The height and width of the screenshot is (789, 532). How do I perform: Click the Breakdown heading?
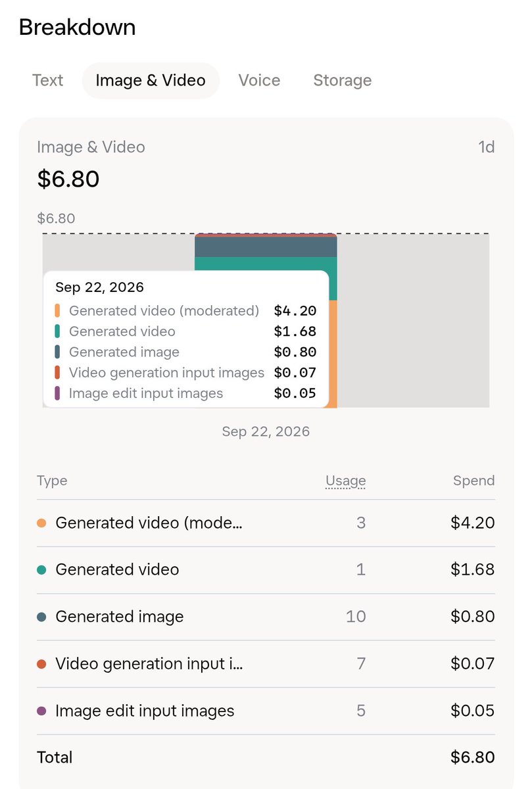[x=77, y=28]
